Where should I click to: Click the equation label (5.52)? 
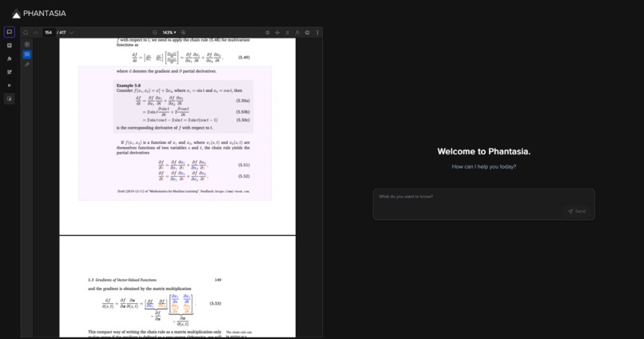pos(244,176)
